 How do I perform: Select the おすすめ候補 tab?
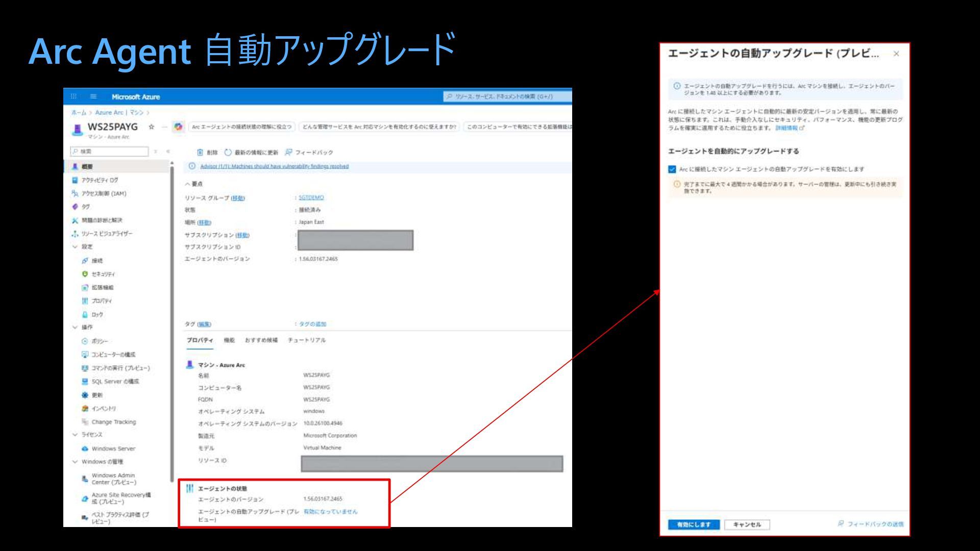[x=261, y=340]
